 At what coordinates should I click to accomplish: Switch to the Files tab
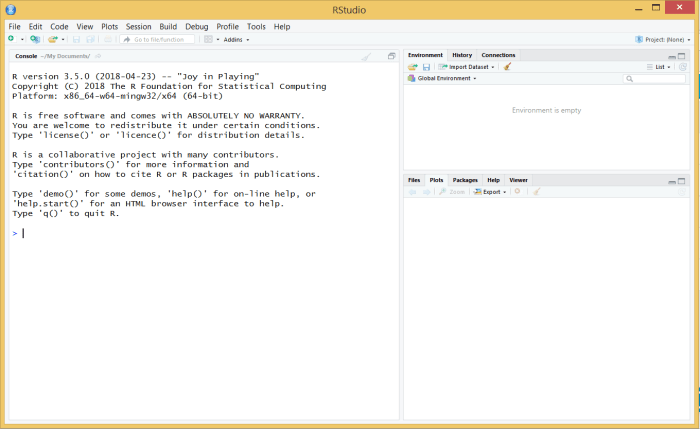414,180
